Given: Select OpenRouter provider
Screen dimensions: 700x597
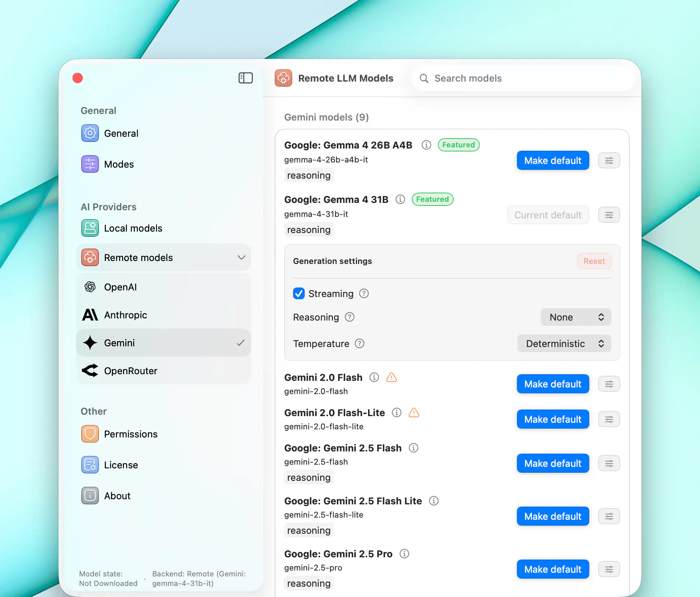Looking at the screenshot, I should (x=164, y=371).
